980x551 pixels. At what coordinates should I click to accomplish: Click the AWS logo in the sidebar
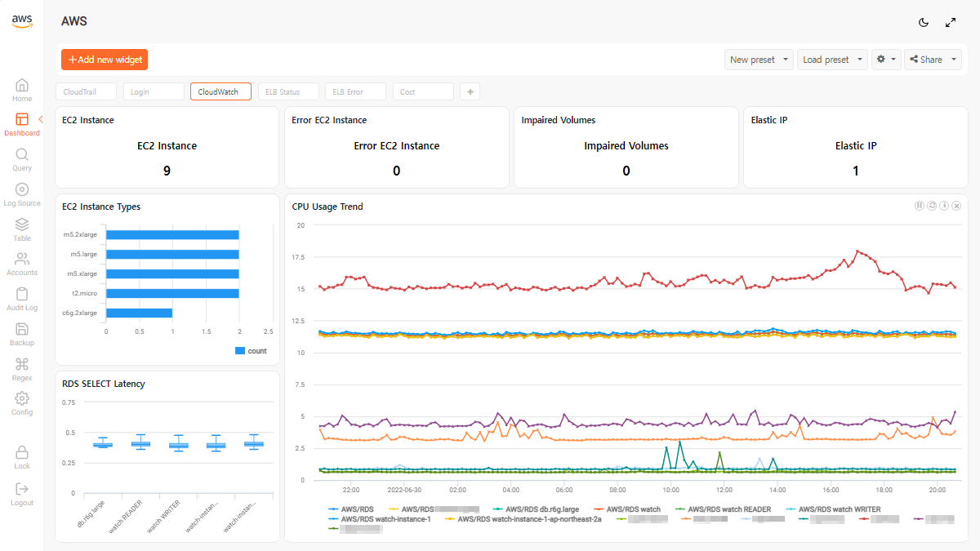[x=22, y=22]
